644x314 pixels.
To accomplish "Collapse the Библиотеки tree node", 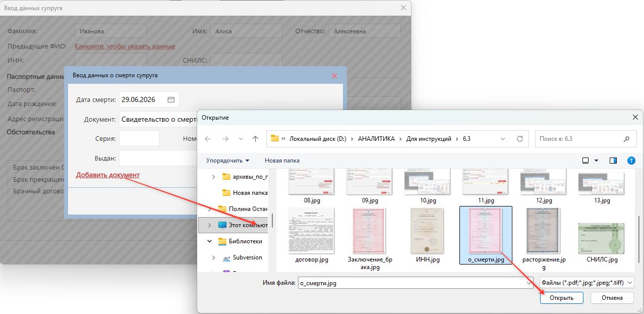I will tap(209, 241).
